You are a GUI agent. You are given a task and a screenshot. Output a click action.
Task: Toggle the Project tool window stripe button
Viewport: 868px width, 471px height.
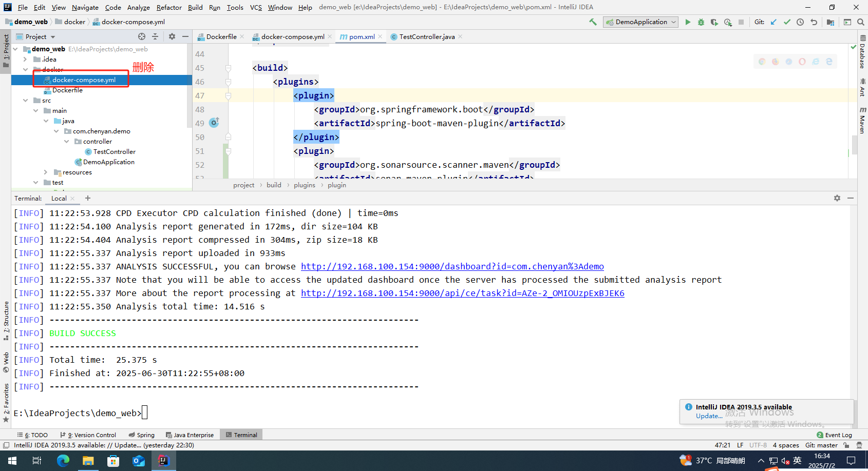[x=6, y=51]
